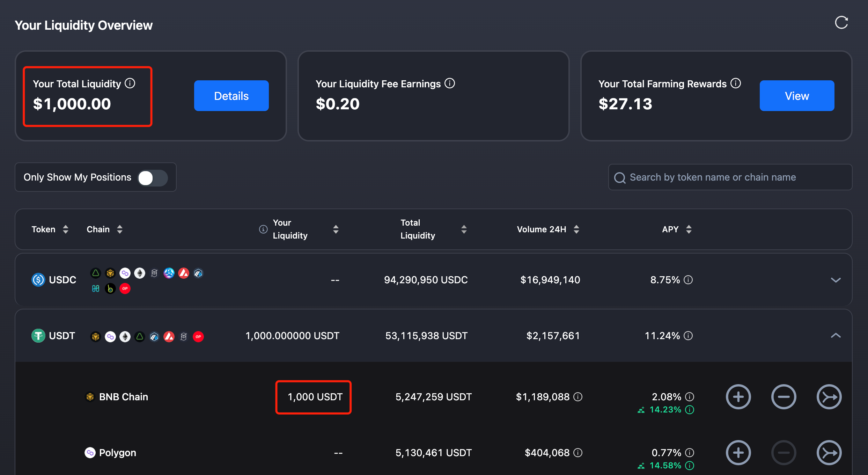
Task: Sort by Volume 24H column header
Action: tap(576, 229)
